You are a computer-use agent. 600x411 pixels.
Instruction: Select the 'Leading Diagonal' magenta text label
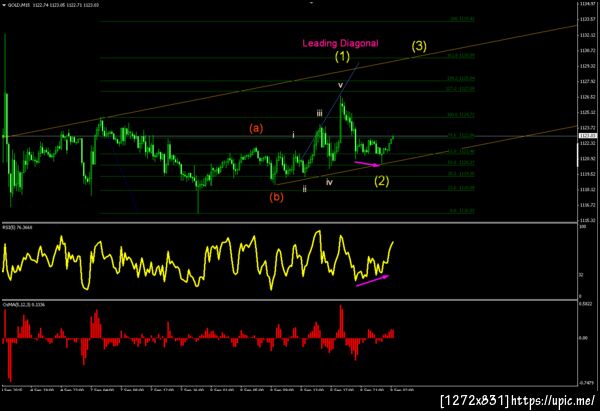point(340,43)
